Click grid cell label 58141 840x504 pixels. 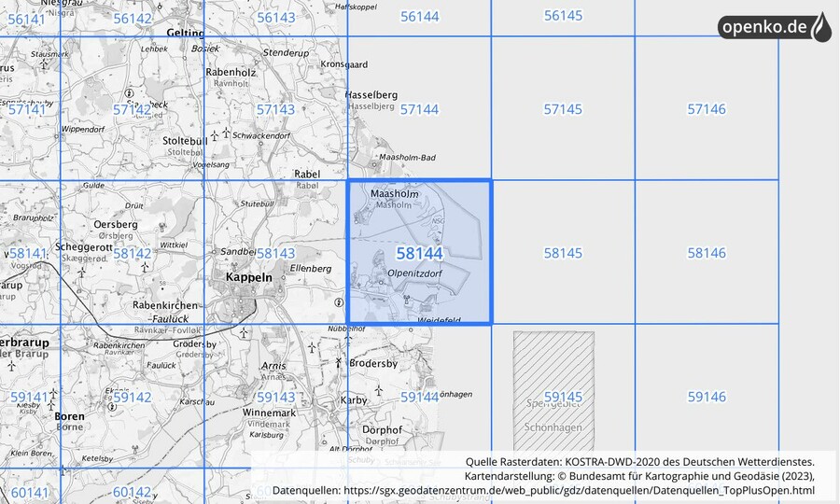coord(28,253)
